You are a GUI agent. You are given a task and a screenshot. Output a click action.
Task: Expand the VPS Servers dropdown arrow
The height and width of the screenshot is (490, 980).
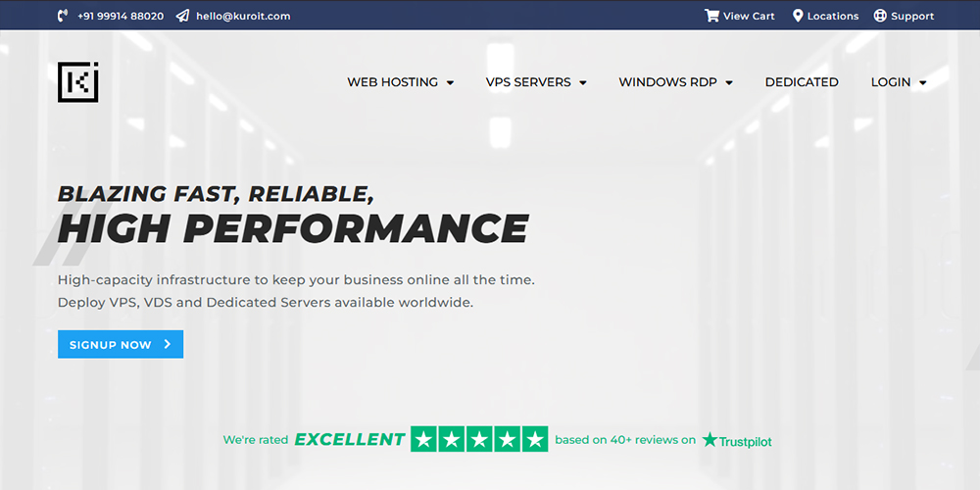pyautogui.click(x=583, y=83)
